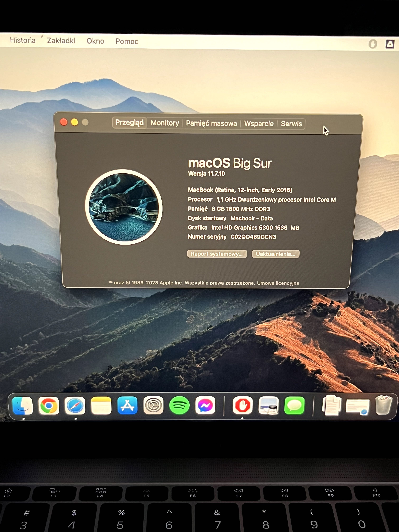Click the Big Sur circular wallpaper image
Screen dimensions: 399x532
124,207
